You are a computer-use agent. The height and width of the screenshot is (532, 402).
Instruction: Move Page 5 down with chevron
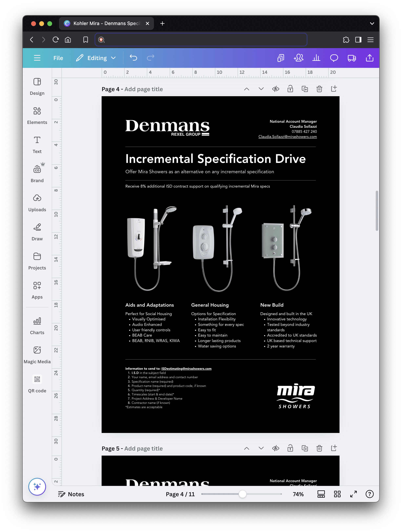[261, 448]
